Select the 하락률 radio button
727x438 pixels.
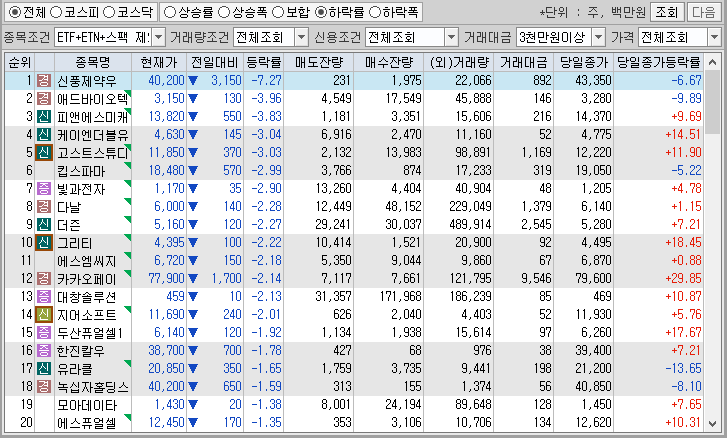click(x=320, y=13)
